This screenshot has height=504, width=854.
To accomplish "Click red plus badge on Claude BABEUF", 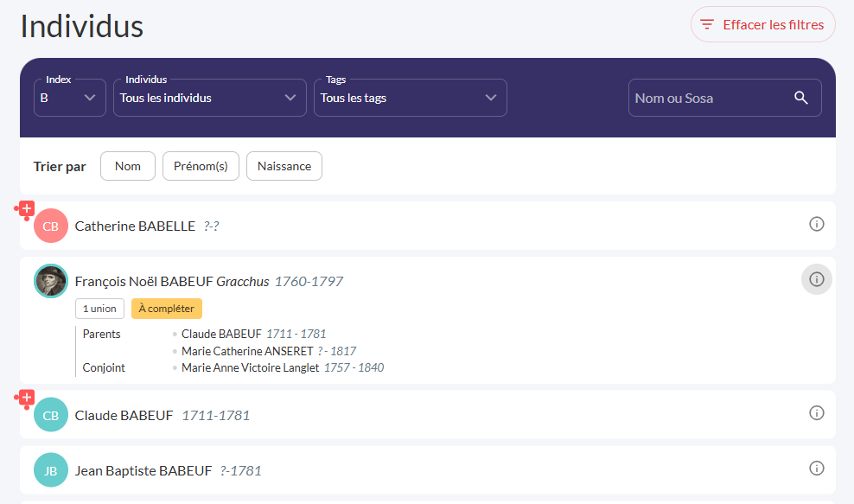I will (26, 398).
